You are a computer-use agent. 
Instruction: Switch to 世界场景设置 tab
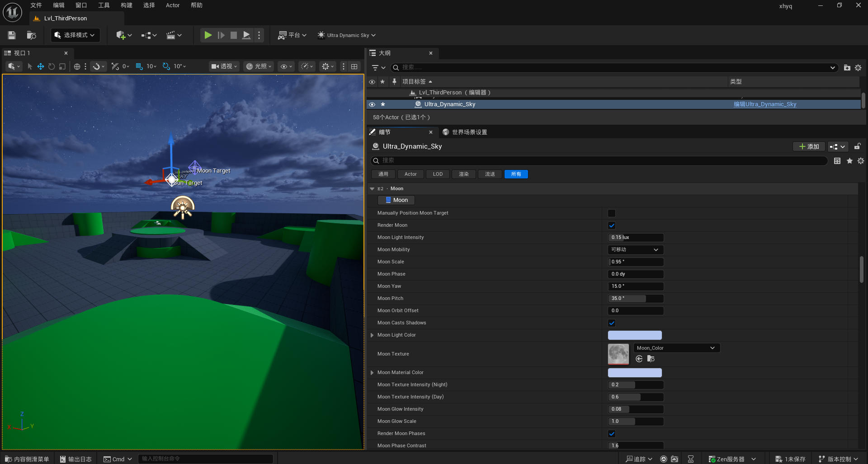(x=465, y=132)
